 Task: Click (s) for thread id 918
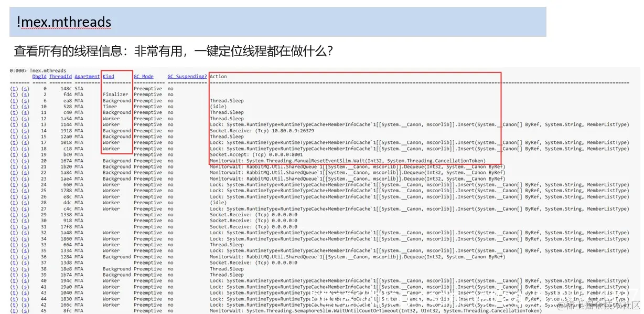(25, 221)
